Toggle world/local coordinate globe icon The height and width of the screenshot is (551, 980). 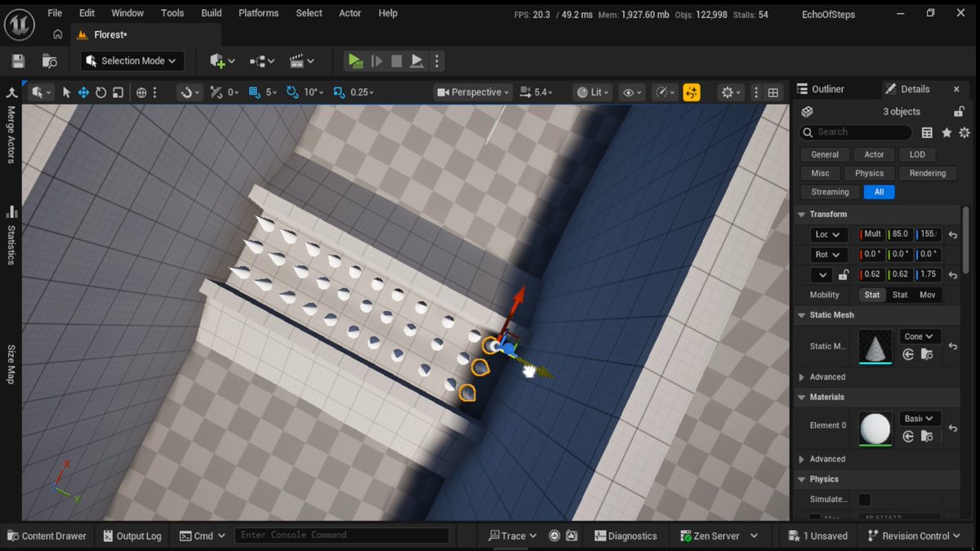point(141,92)
